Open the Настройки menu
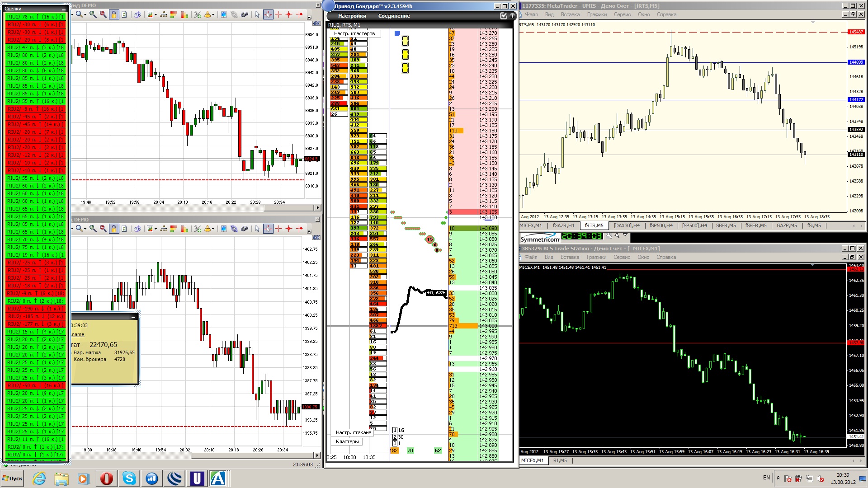The height and width of the screenshot is (488, 868). 352,16
